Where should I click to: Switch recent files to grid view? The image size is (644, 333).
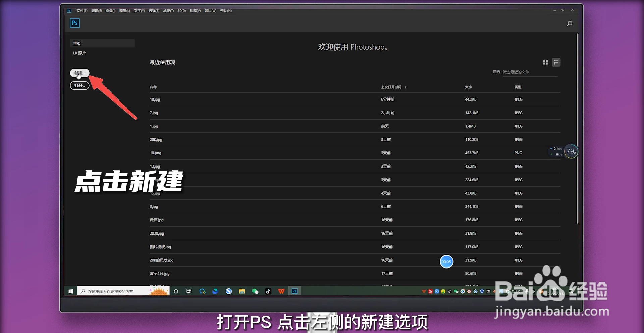(x=545, y=62)
